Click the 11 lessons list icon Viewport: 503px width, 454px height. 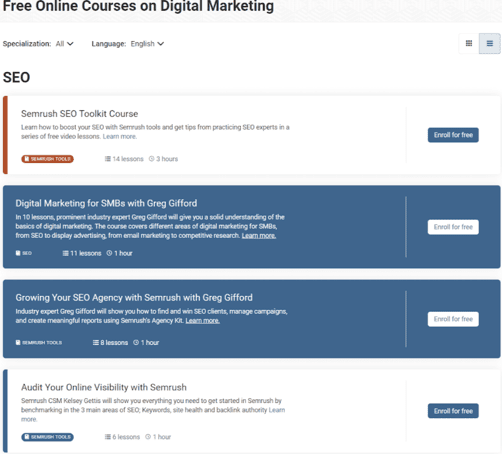pyautogui.click(x=66, y=253)
